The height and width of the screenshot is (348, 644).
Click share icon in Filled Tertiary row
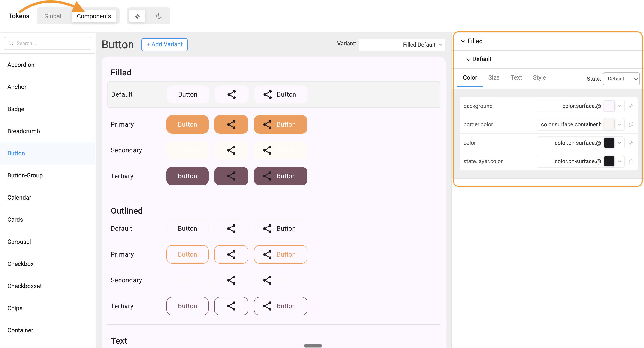pyautogui.click(x=231, y=176)
